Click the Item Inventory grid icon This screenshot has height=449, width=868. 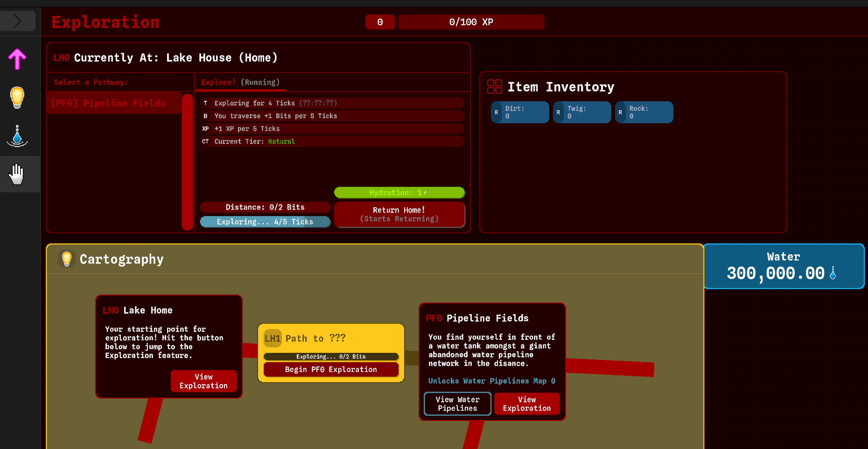click(x=494, y=87)
